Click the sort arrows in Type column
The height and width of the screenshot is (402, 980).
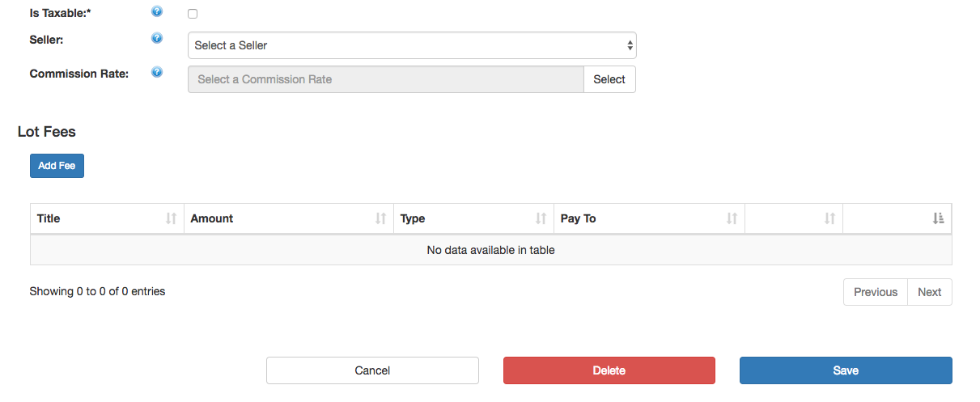click(x=541, y=218)
